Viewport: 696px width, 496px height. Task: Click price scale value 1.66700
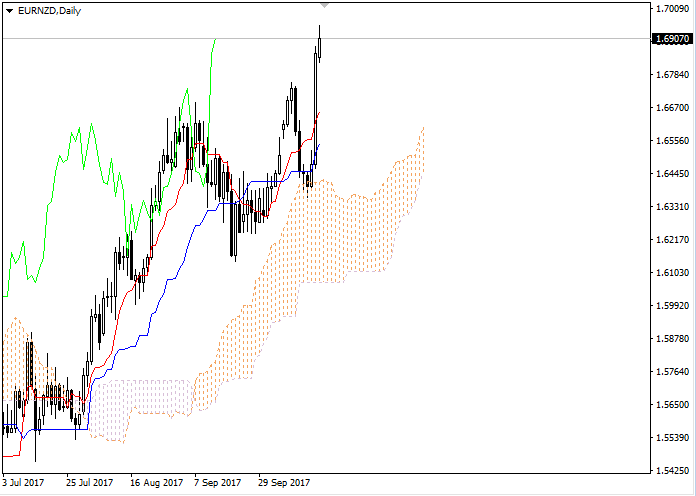tap(672, 107)
